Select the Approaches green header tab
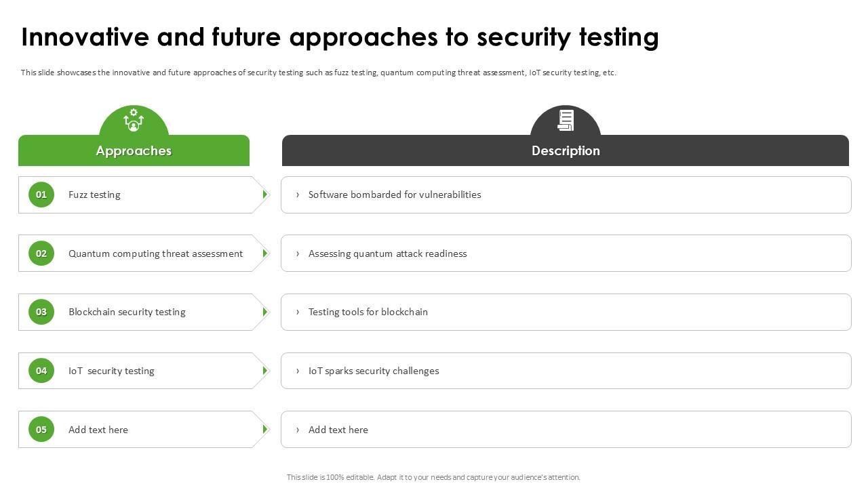868x488 pixels. [134, 151]
